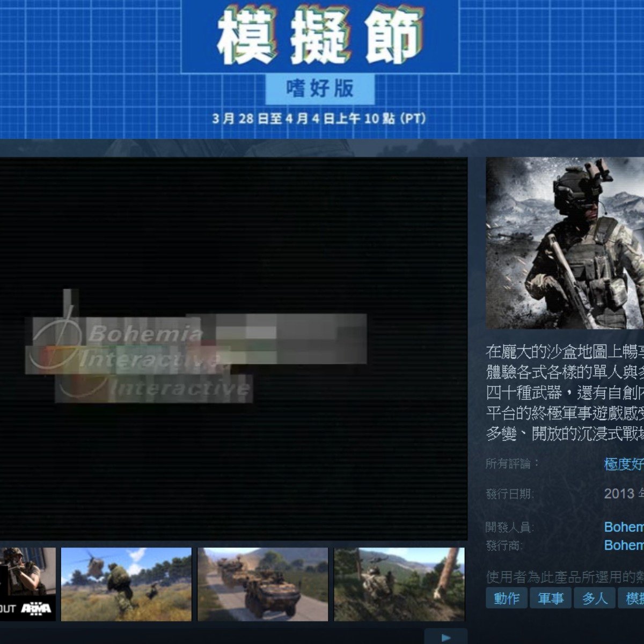The height and width of the screenshot is (644, 644).
Task: Select the 多人 tag
Action: 595,598
